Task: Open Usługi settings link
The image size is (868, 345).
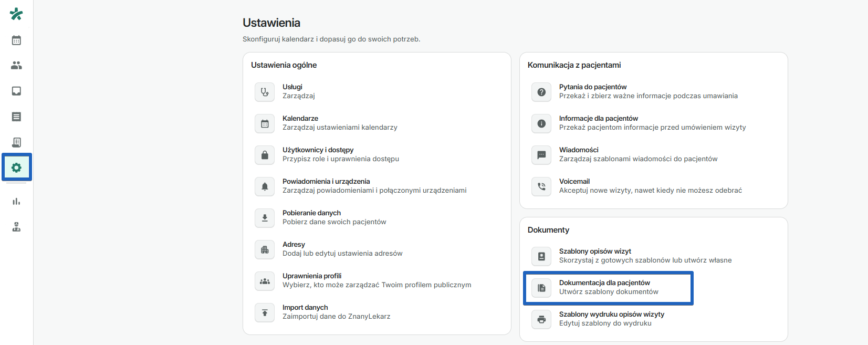Action: pos(292,87)
